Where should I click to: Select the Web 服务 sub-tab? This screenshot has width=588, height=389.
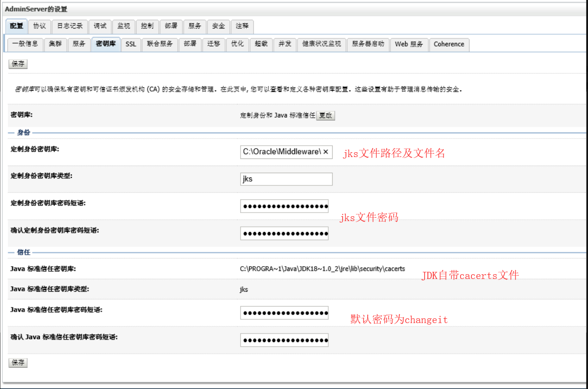coord(409,44)
